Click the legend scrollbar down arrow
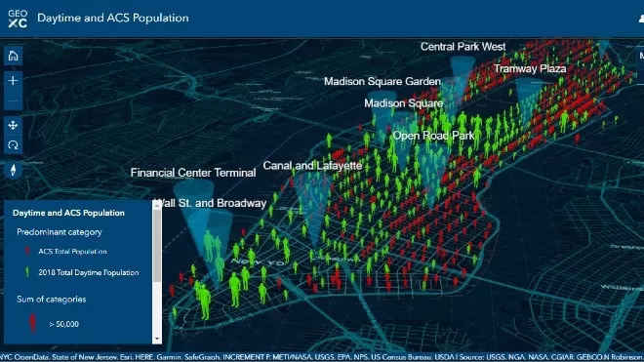The height and width of the screenshot is (362, 644). coord(157,340)
